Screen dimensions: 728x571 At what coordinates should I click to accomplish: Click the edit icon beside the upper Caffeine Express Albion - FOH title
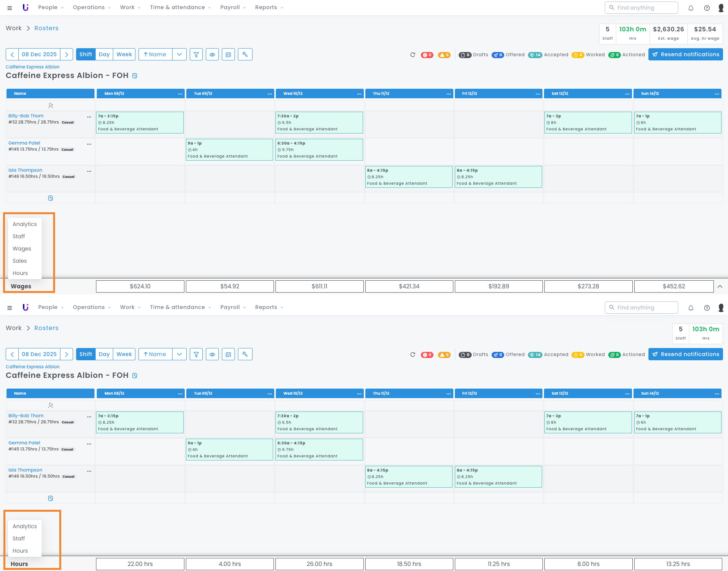(x=135, y=76)
